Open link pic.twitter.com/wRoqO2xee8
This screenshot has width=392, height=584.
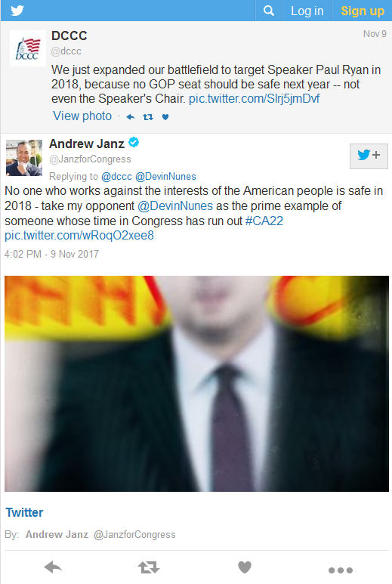79,236
